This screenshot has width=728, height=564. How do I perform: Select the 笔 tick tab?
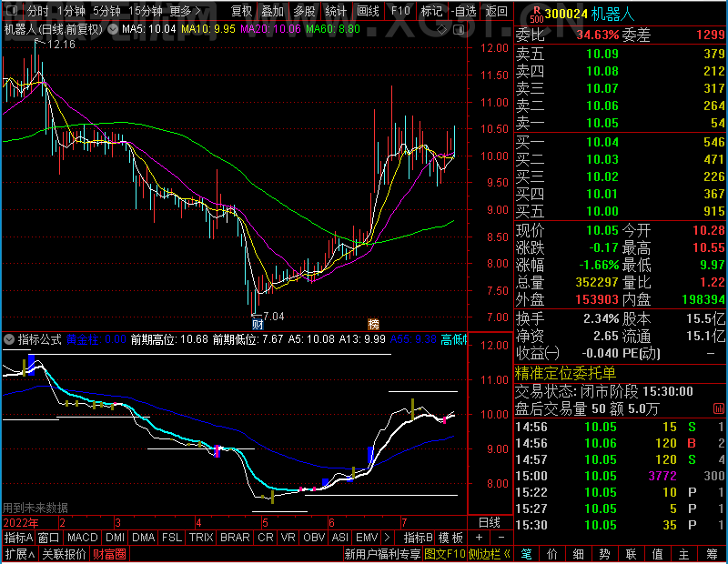pyautogui.click(x=526, y=554)
